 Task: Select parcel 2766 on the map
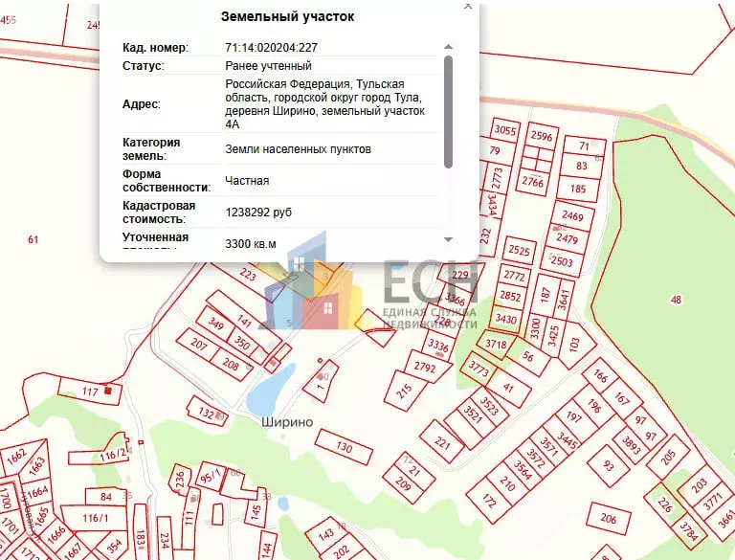point(533,182)
